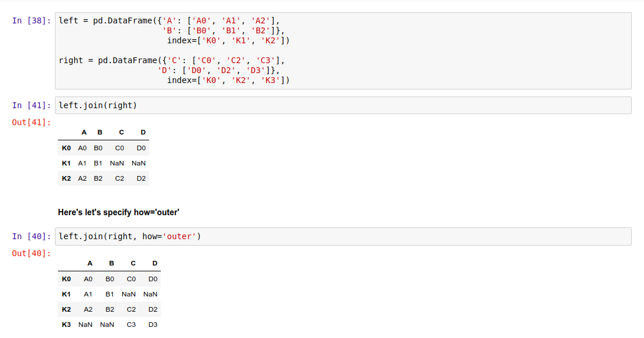Click the right DataFrame index line in code
The image size is (644, 338).
[x=228, y=80]
